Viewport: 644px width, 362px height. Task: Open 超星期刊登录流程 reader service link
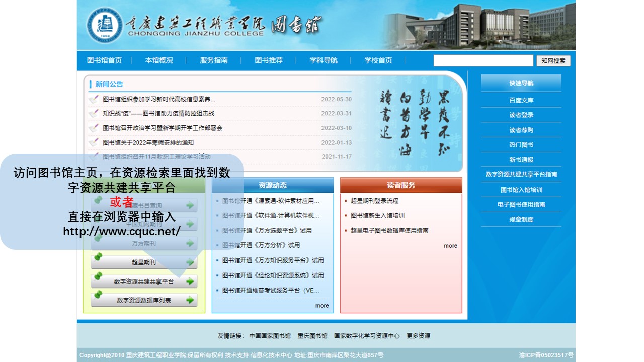pyautogui.click(x=374, y=201)
